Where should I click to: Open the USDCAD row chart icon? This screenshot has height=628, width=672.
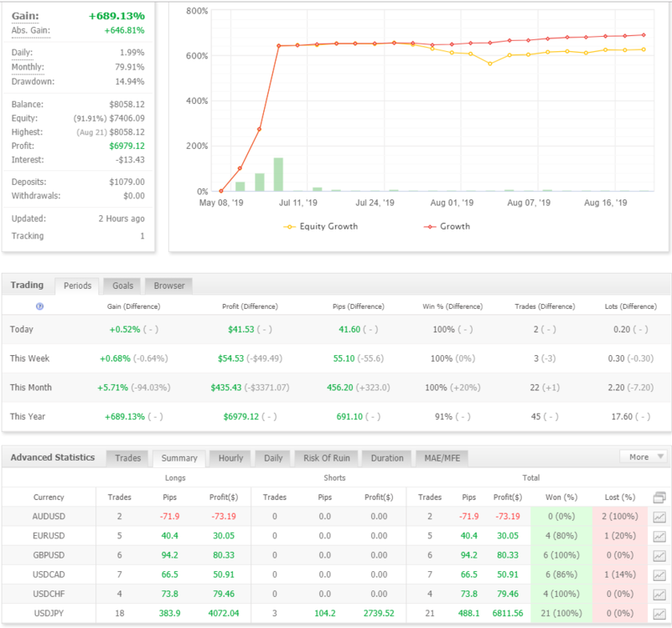pyautogui.click(x=659, y=575)
